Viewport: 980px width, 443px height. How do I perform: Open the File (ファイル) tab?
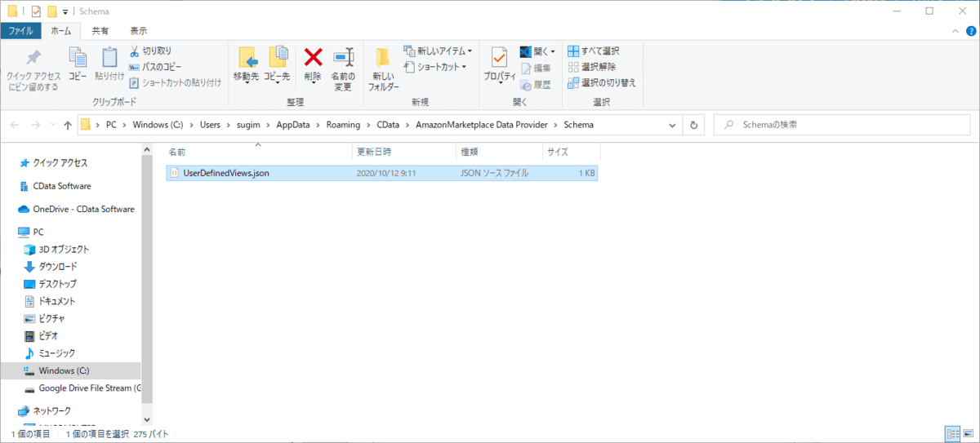[20, 30]
